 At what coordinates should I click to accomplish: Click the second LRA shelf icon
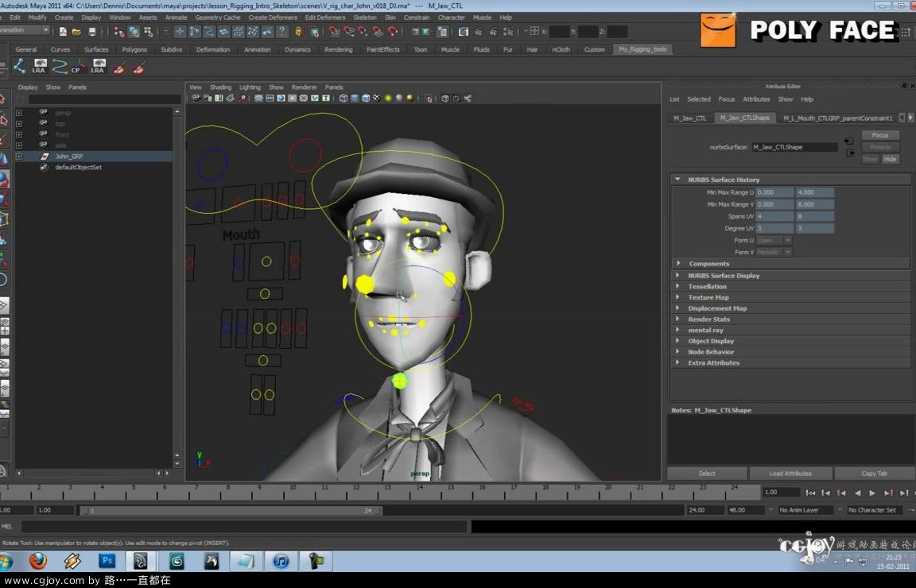98,67
